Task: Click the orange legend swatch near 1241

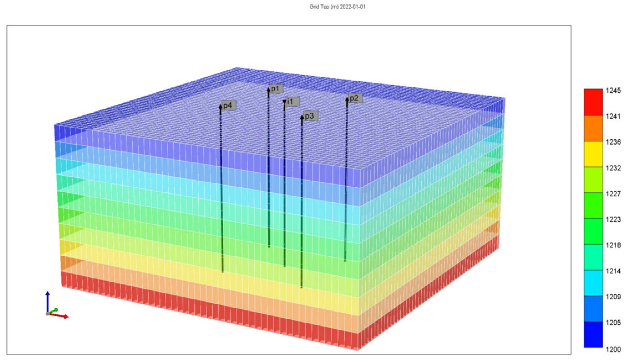Action: tap(593, 128)
